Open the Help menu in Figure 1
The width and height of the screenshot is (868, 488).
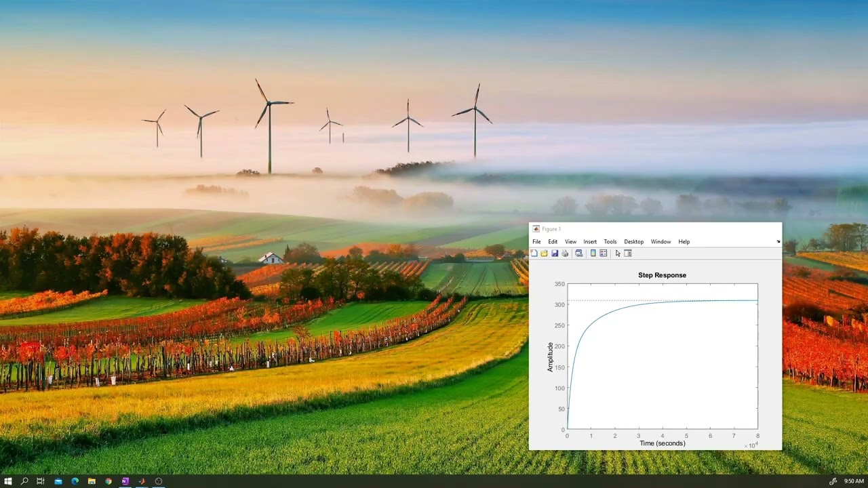[684, 242]
